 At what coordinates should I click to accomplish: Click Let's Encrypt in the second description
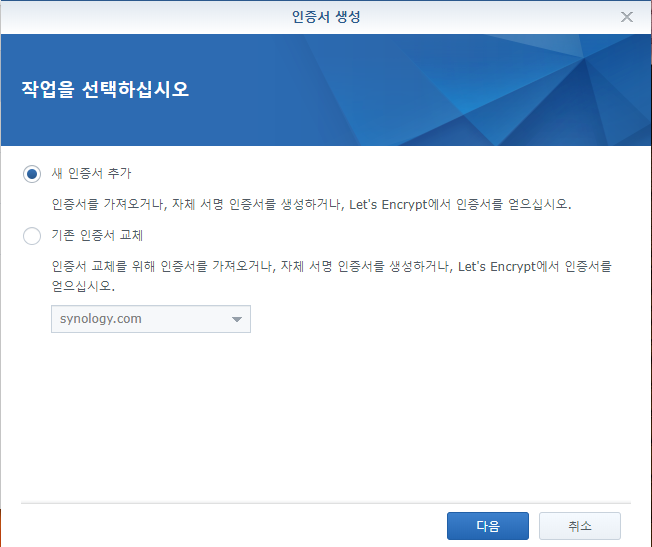499,267
